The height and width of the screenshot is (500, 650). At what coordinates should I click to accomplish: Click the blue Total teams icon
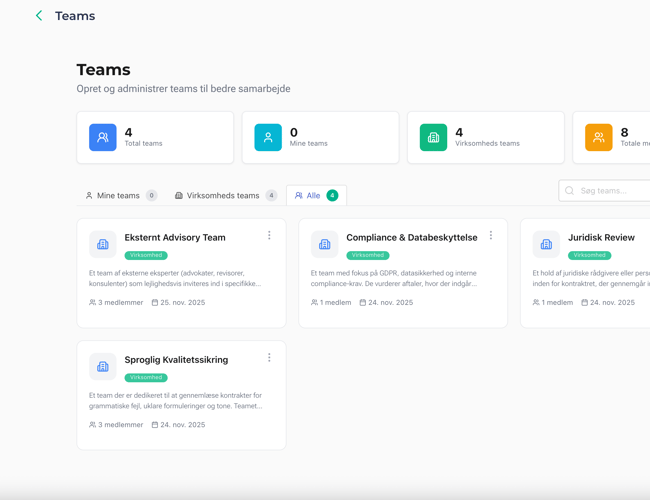pos(102,137)
